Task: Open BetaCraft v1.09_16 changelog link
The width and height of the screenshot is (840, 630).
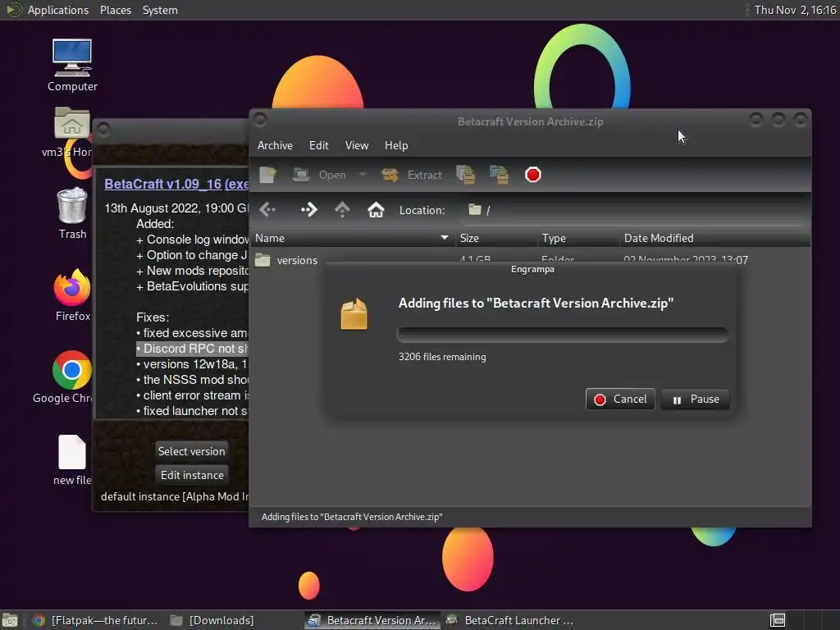Action: point(176,184)
